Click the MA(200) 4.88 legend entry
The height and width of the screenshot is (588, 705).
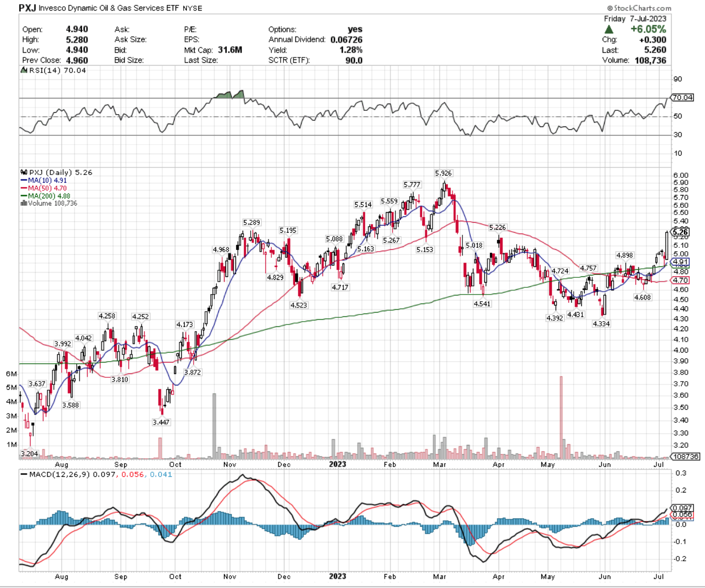tap(46, 196)
